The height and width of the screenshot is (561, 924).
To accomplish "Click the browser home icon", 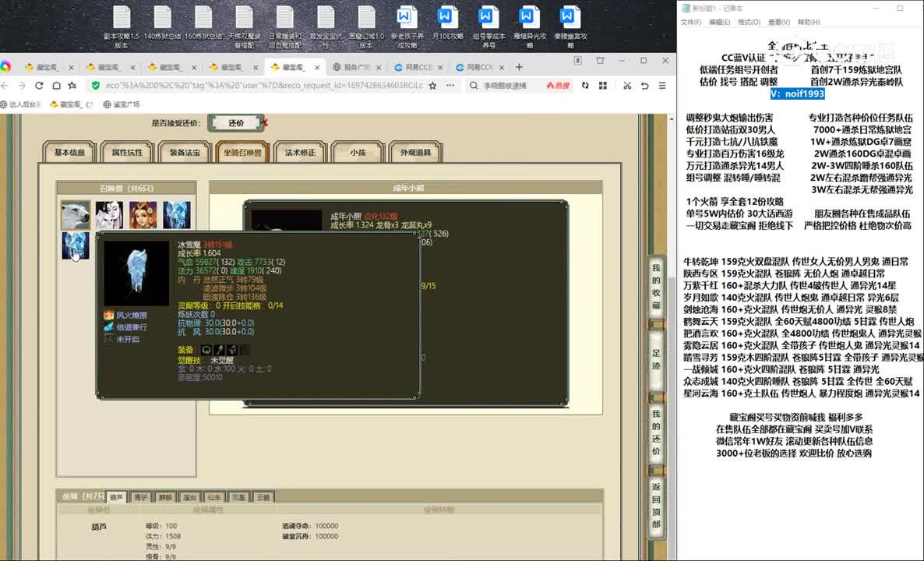I will 56,86.
